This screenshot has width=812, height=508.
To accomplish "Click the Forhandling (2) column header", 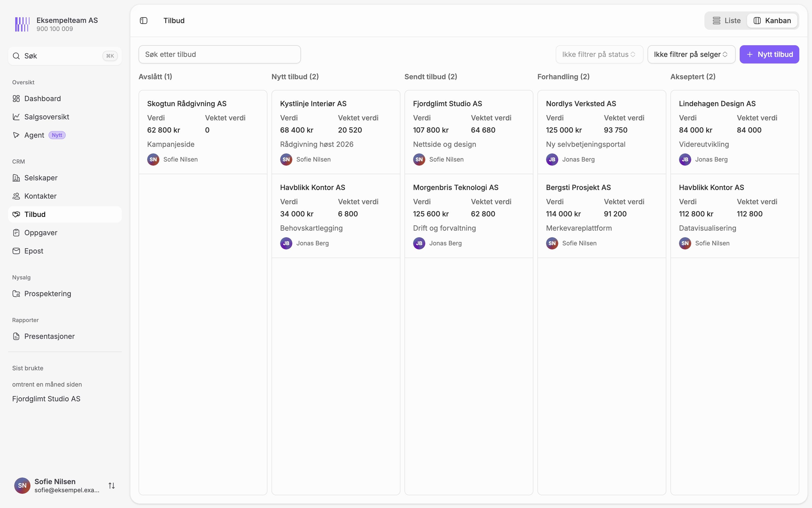I will click(563, 77).
